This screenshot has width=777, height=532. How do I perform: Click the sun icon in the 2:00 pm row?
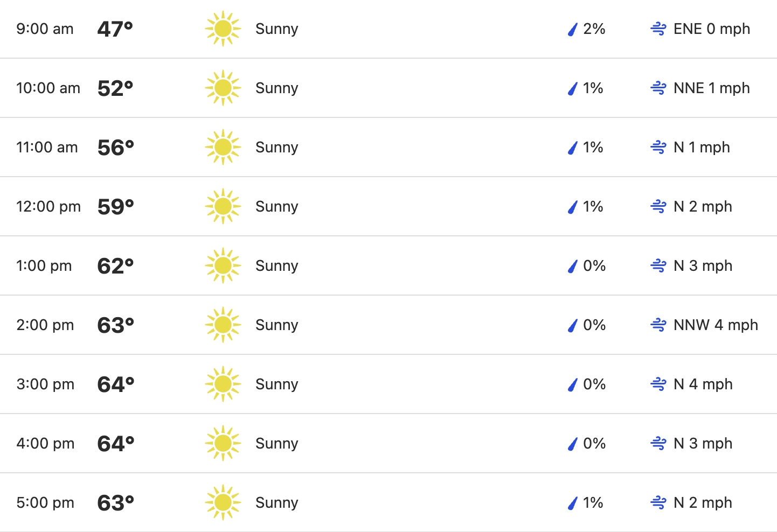(x=223, y=325)
